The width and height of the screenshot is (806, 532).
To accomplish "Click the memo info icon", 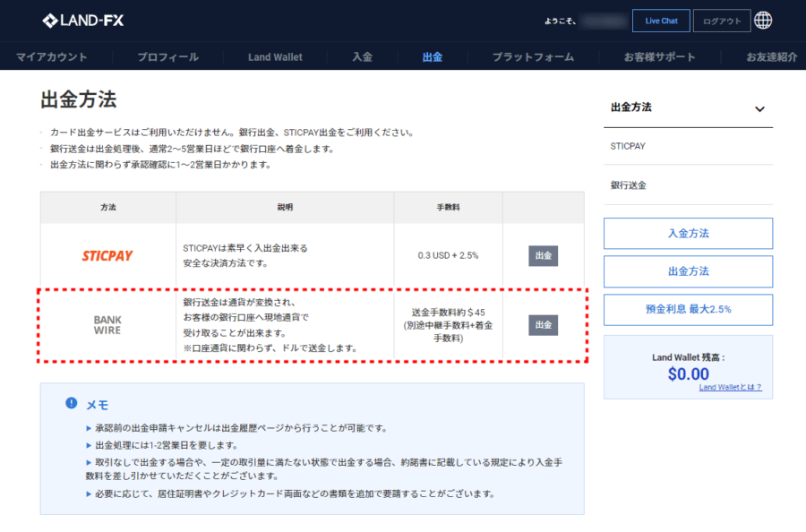I will click(x=72, y=403).
